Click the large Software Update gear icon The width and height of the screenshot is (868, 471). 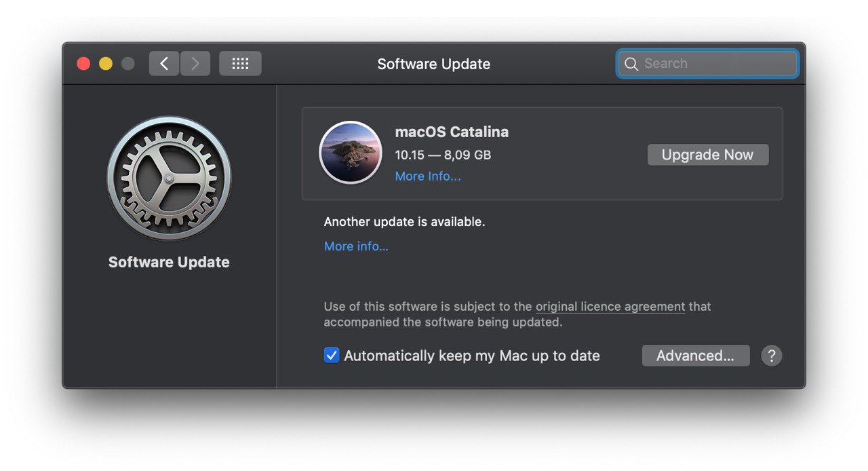tap(169, 178)
